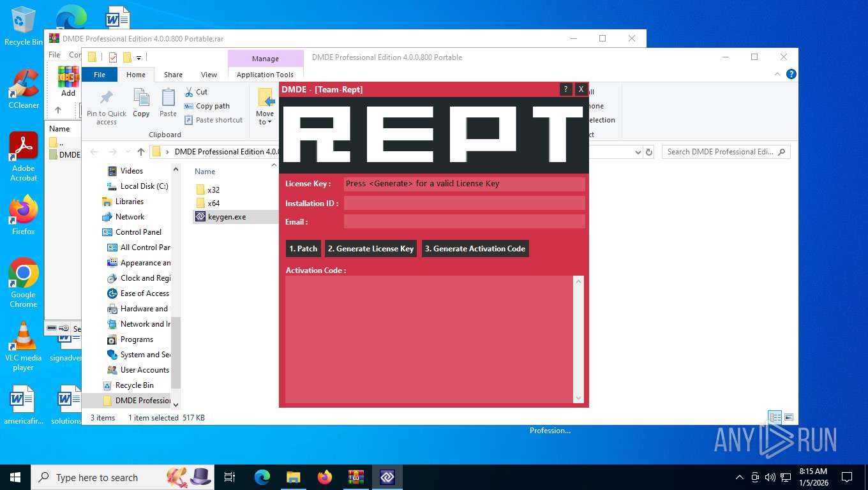
Task: Open address bar history dropdown
Action: pyautogui.click(x=638, y=152)
